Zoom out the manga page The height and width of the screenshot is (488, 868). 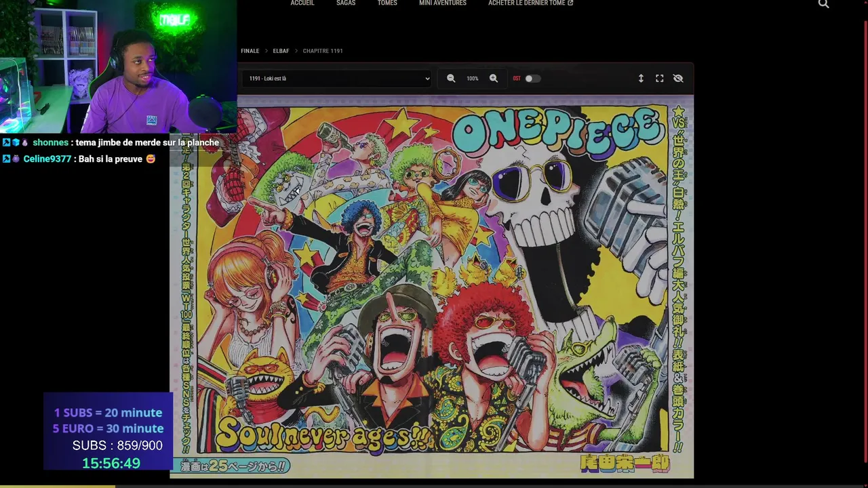(x=451, y=79)
